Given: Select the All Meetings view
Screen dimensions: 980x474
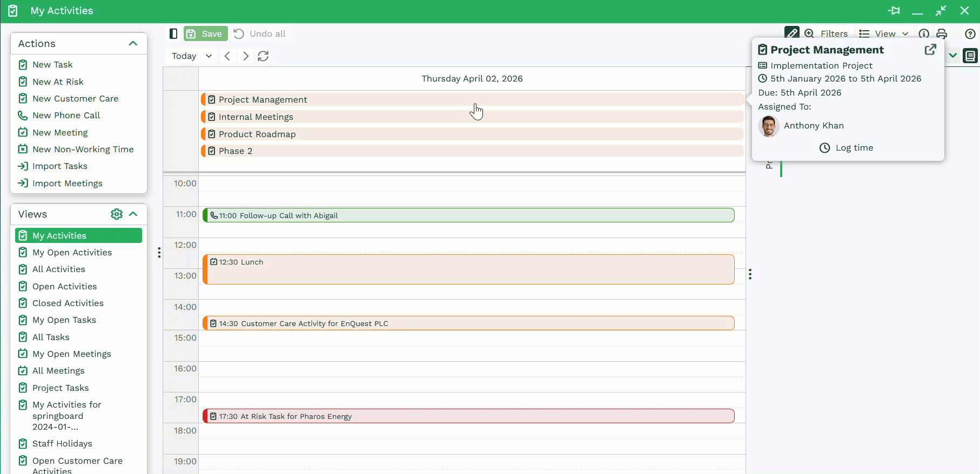Looking at the screenshot, I should [58, 371].
